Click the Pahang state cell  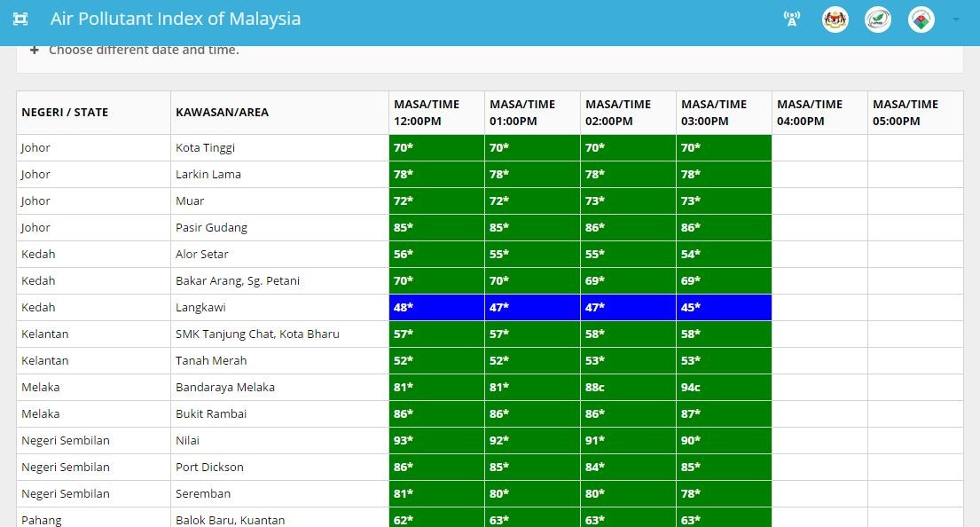tap(93, 518)
